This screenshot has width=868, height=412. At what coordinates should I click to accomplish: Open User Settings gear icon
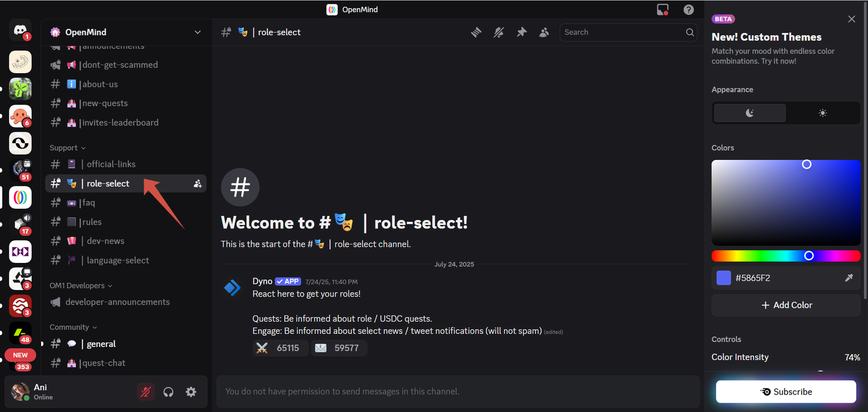pyautogui.click(x=191, y=392)
